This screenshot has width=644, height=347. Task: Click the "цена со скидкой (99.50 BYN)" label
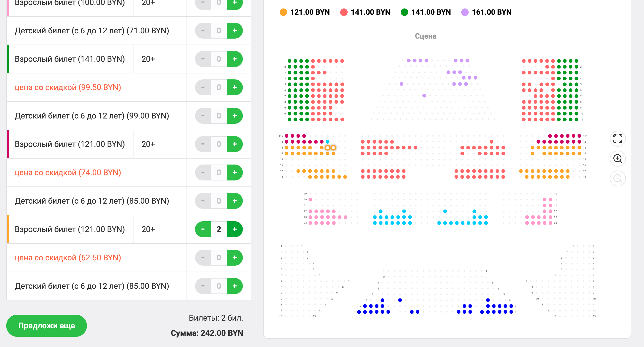(x=68, y=87)
